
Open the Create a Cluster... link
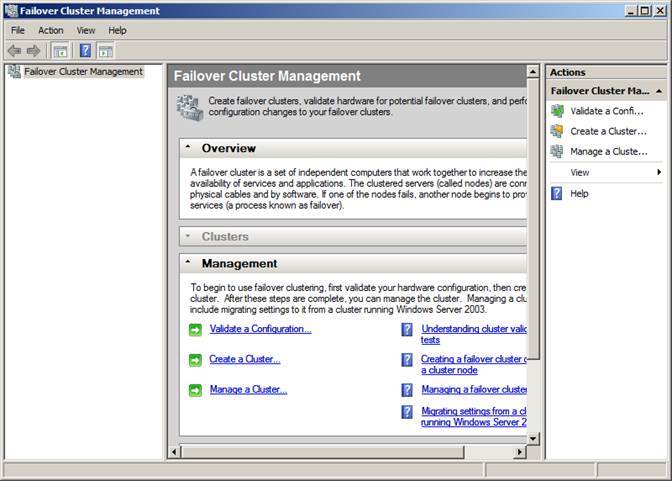245,359
